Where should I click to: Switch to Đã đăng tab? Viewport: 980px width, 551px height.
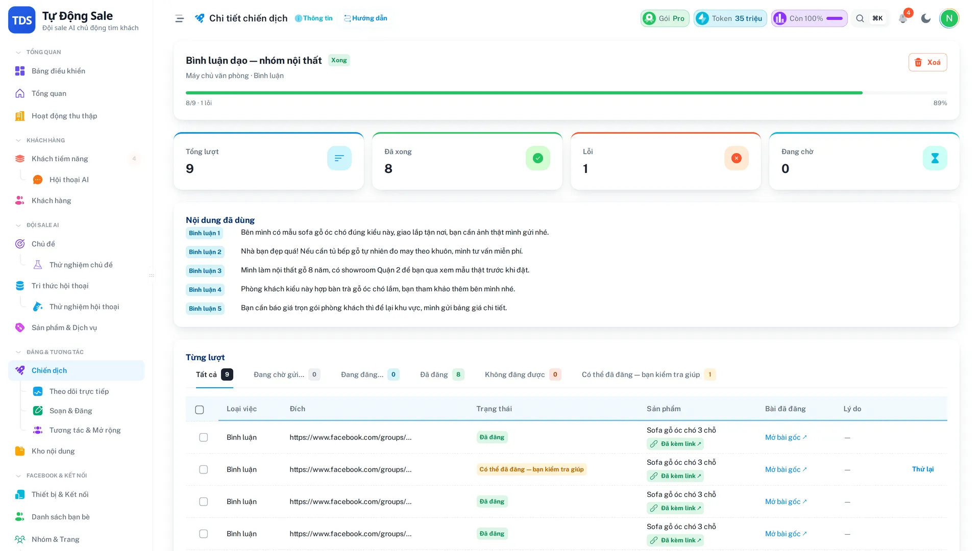click(x=442, y=374)
